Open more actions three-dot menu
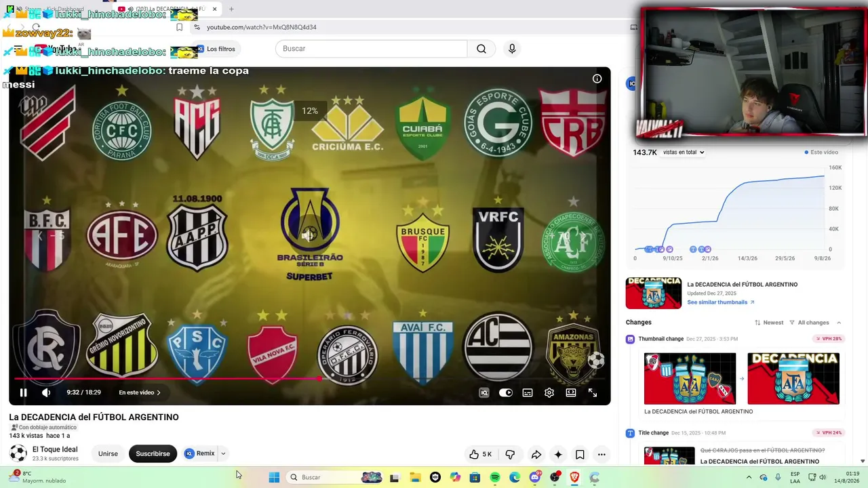 (601, 454)
